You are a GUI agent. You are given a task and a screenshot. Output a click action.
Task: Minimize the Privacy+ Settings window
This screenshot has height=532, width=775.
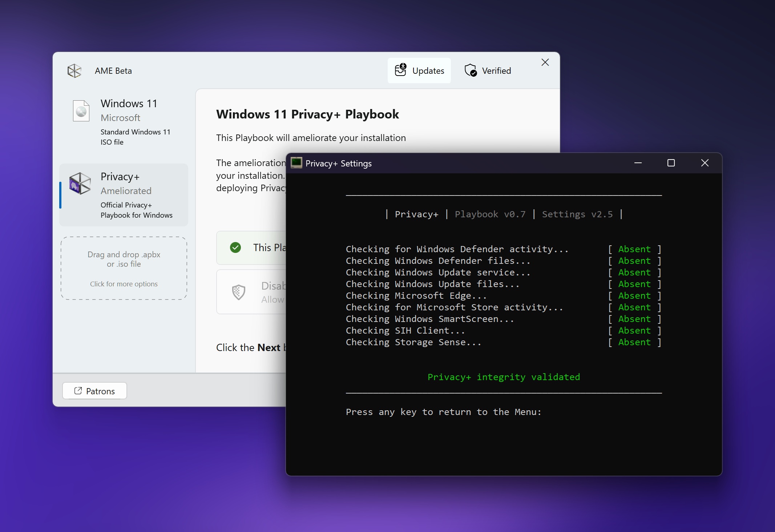click(x=638, y=163)
